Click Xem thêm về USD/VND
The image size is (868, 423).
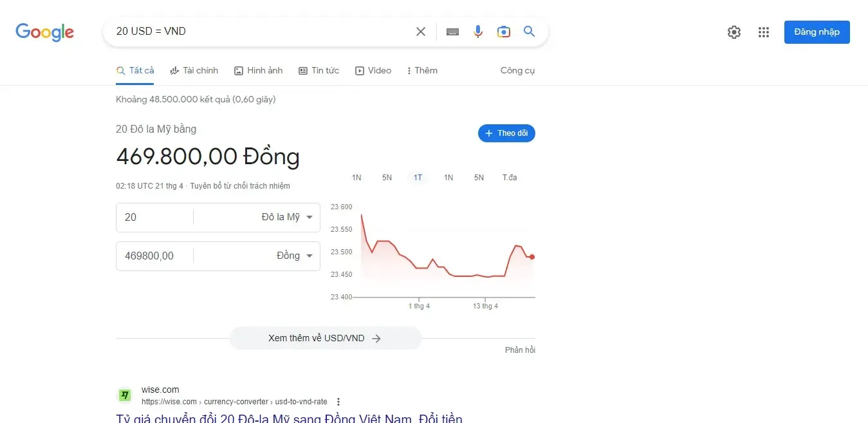325,337
